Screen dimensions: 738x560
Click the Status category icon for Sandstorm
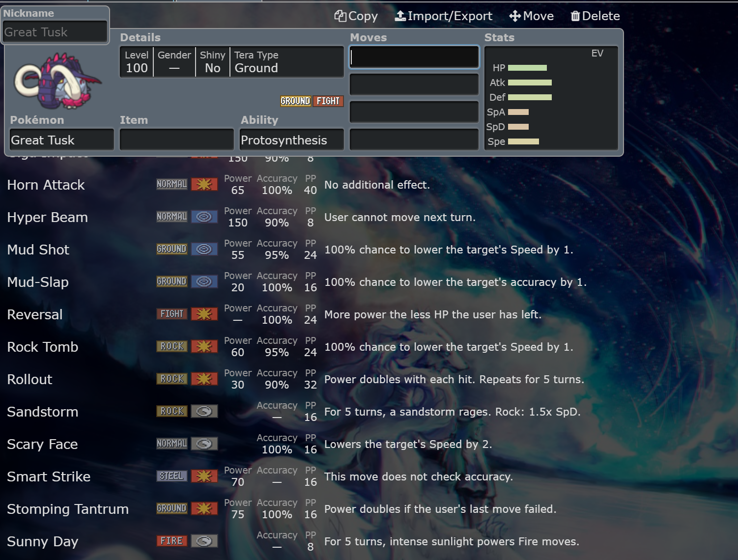204,411
